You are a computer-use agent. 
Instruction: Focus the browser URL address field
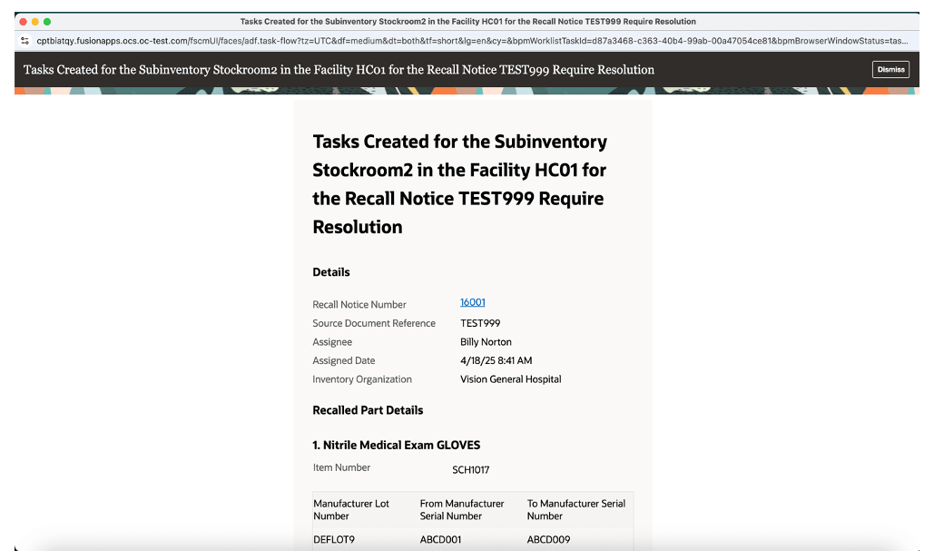pos(472,41)
